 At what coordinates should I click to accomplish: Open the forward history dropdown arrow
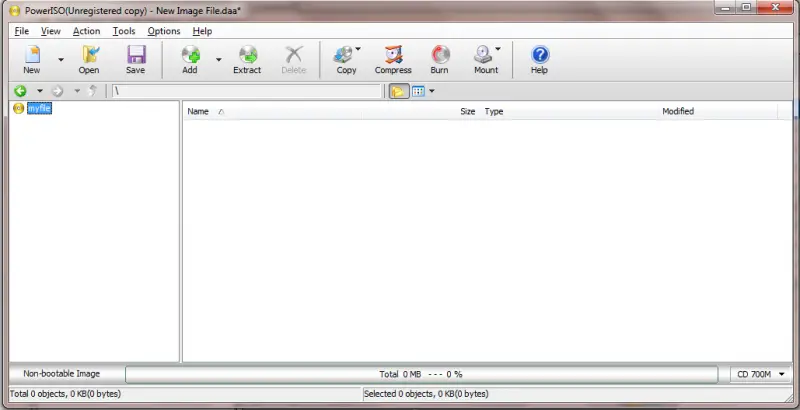pyautogui.click(x=77, y=91)
